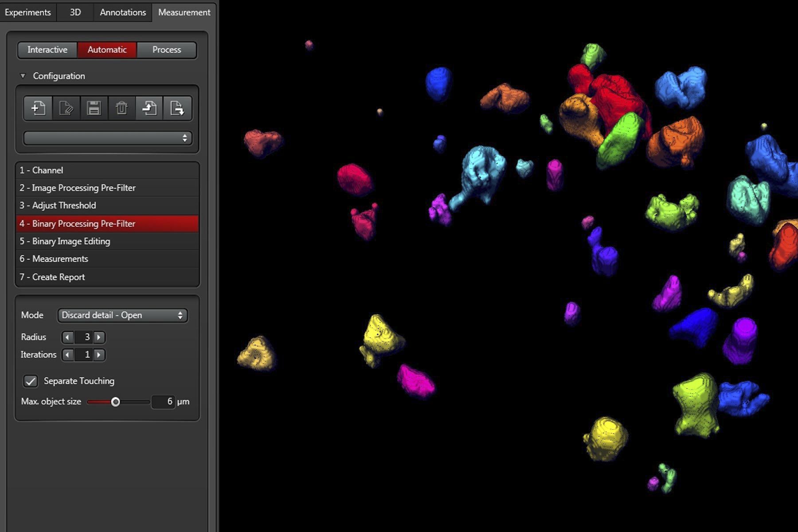This screenshot has width=798, height=532.
Task: Uncheck the Separate Touching checkbox
Action: coord(31,381)
